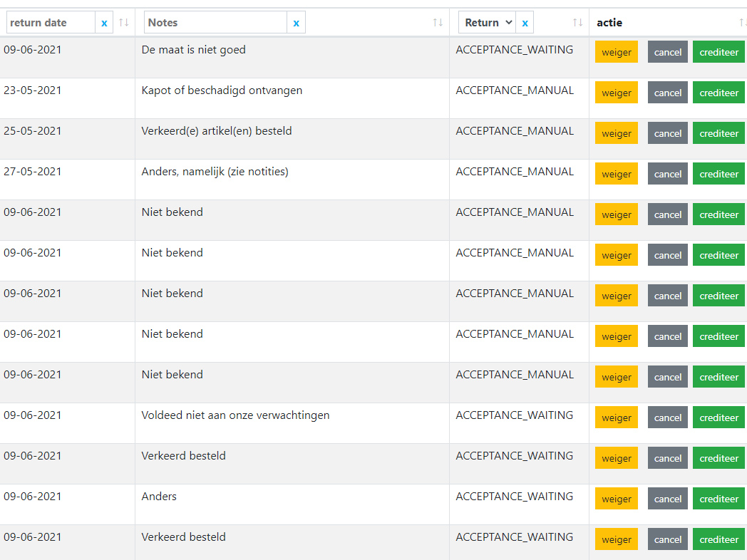The image size is (747, 560).
Task: Select the date cell 25-05-2021
Action: click(x=32, y=131)
